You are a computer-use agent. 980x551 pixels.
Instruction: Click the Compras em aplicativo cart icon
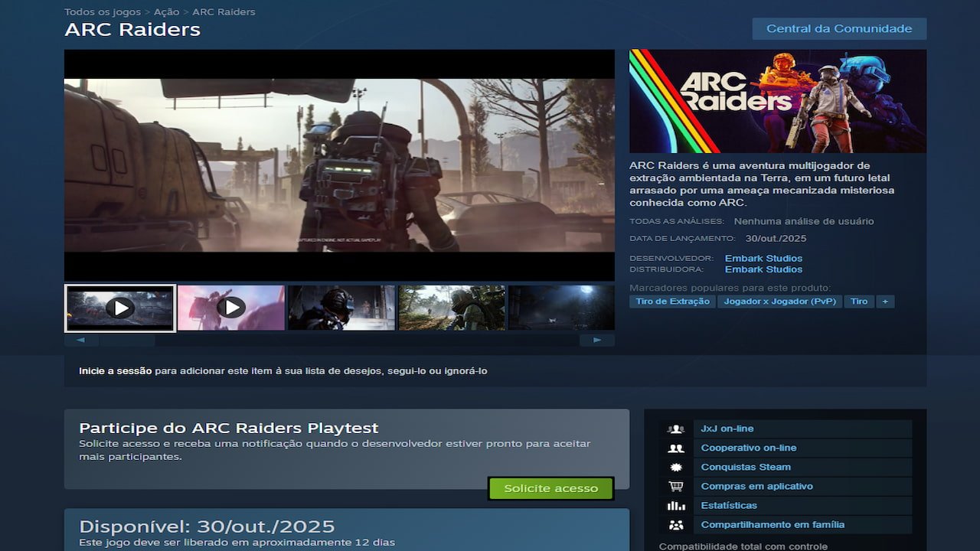click(675, 486)
